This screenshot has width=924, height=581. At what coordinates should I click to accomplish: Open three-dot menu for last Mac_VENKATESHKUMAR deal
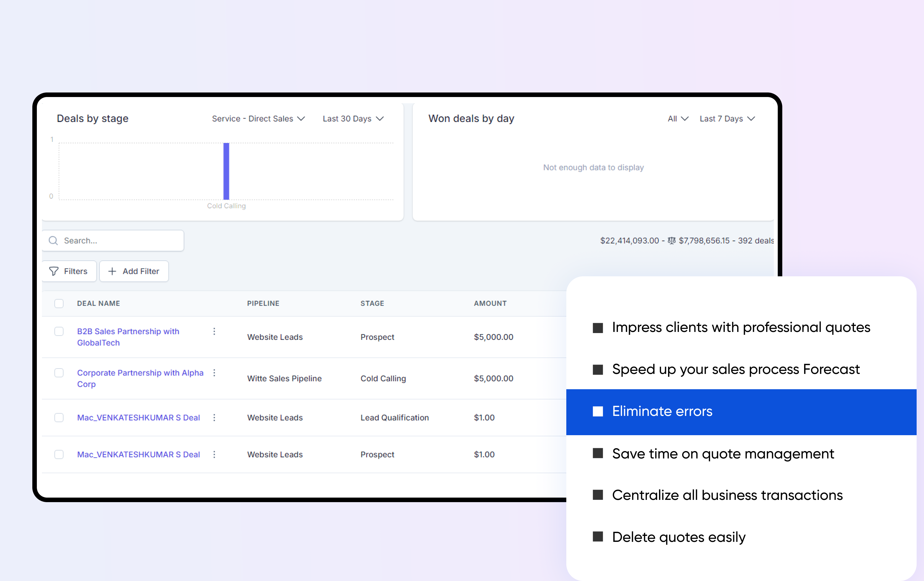214,454
